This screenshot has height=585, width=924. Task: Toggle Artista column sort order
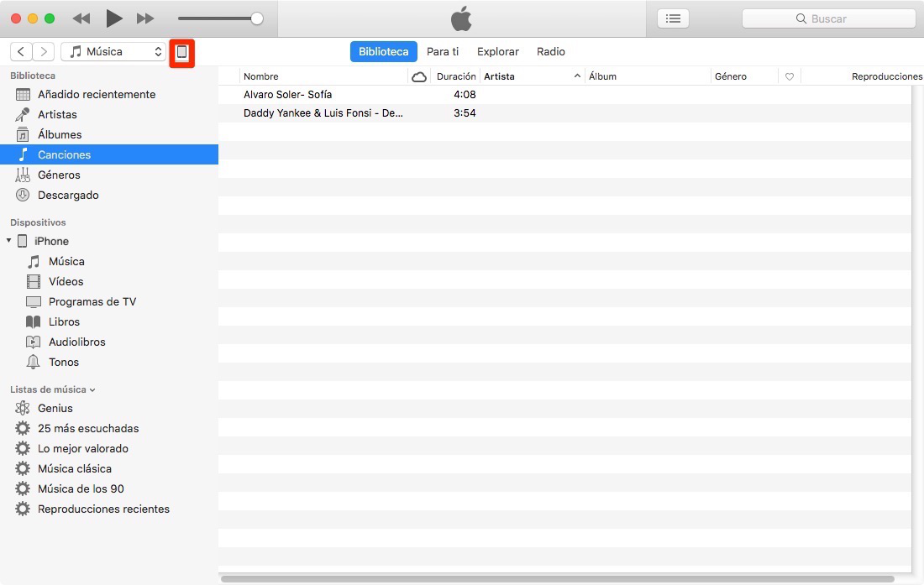click(532, 76)
